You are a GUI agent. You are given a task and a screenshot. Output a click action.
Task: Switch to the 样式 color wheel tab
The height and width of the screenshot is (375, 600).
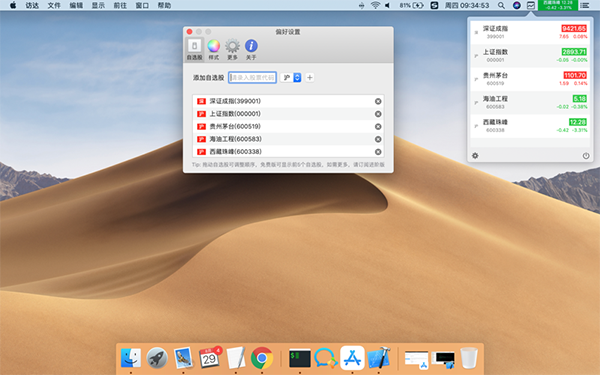pos(214,49)
